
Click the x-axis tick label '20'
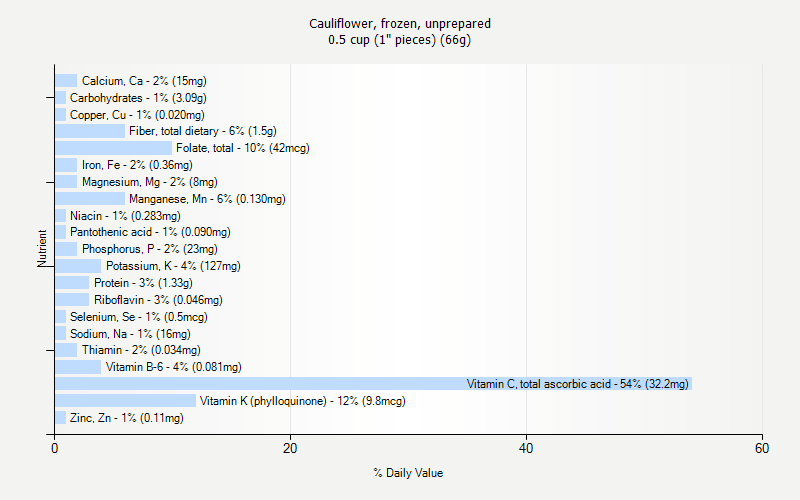click(x=290, y=448)
